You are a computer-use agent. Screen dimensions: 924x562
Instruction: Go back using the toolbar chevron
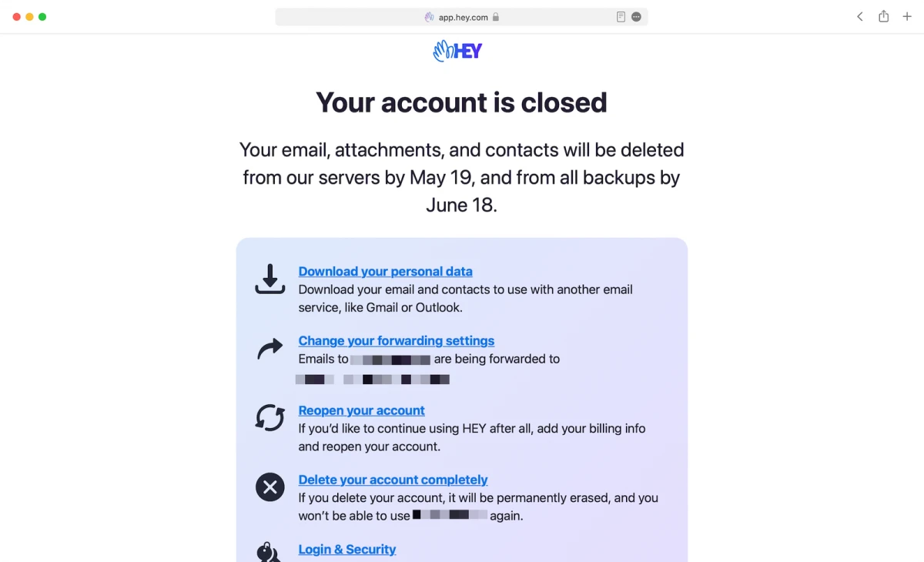[860, 17]
